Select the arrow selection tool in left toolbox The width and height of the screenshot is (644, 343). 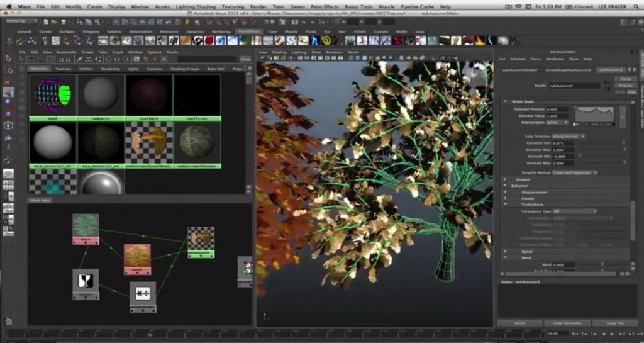pos(8,58)
